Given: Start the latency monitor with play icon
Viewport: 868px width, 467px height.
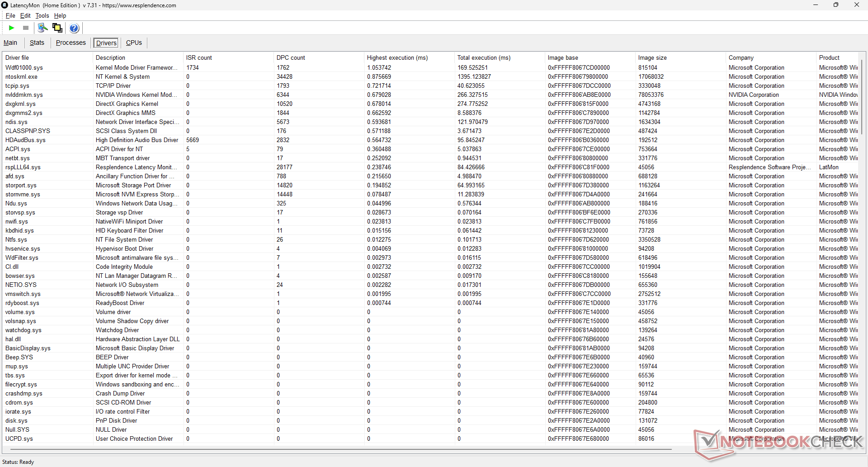Looking at the screenshot, I should click(x=12, y=28).
